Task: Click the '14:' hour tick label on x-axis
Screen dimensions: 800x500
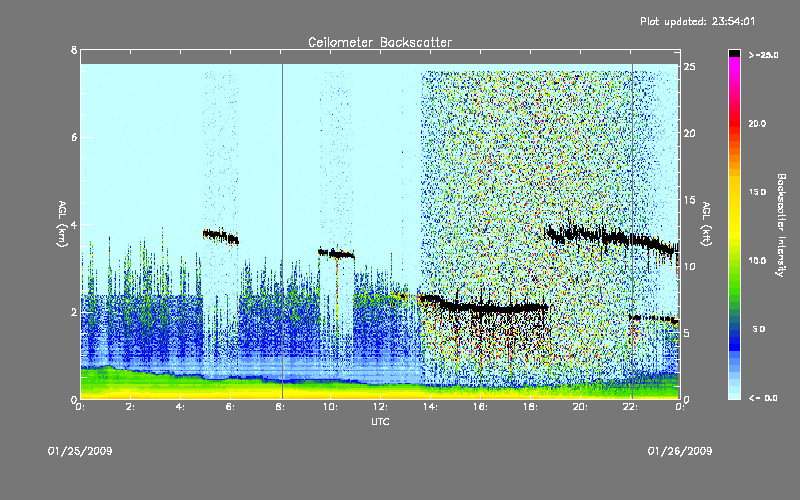Action: tap(430, 407)
